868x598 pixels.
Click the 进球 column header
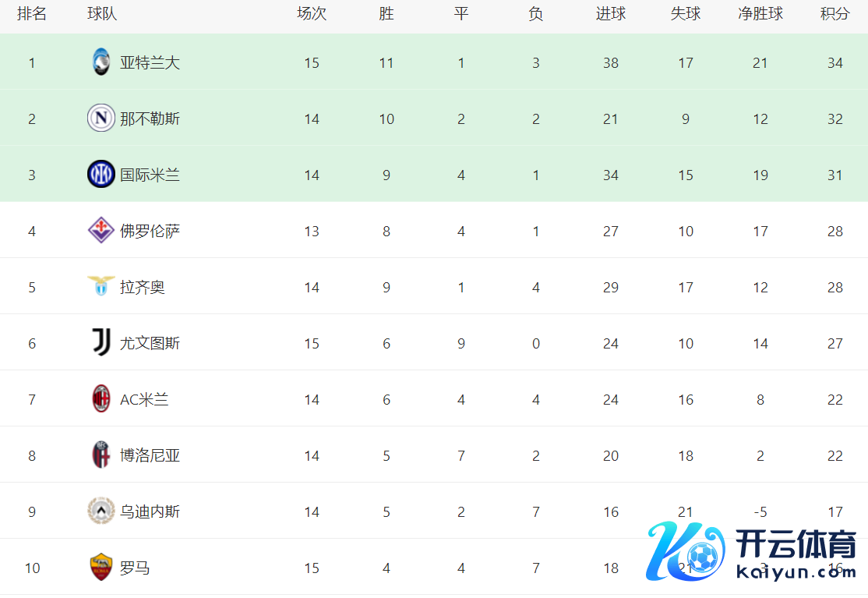611,14
